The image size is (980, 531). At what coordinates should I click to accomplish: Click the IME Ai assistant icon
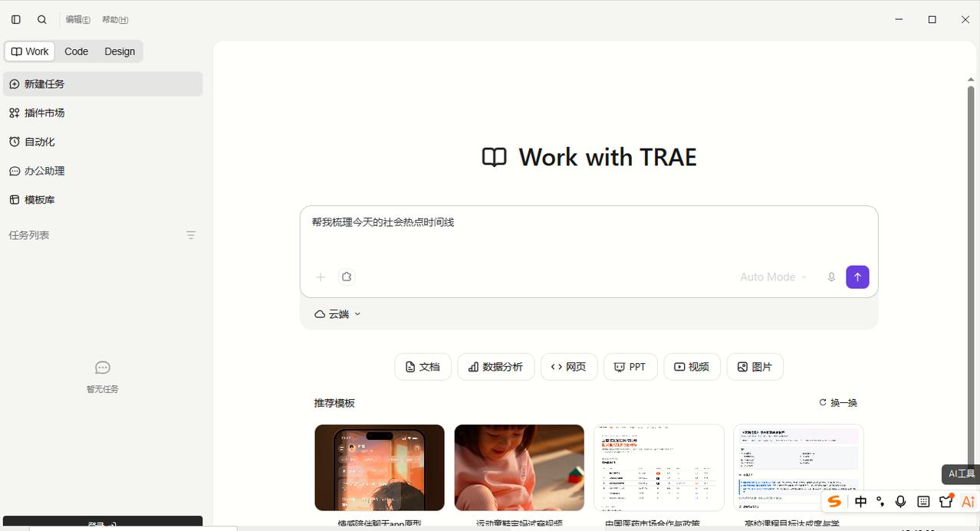coord(968,502)
